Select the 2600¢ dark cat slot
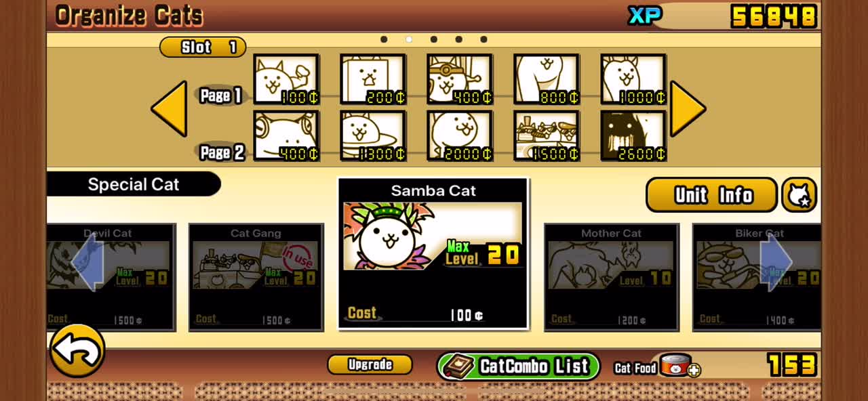Viewport: 868px width, 401px height. 633,135
